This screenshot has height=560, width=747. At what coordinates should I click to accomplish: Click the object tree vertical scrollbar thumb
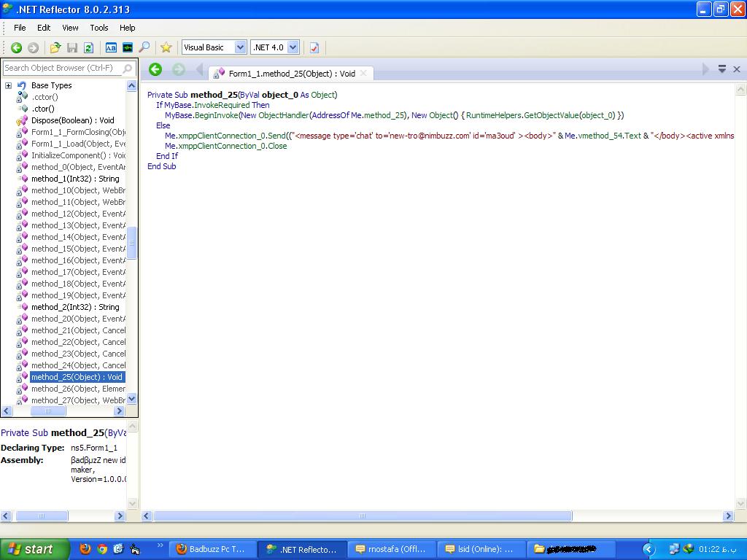pyautogui.click(x=132, y=243)
